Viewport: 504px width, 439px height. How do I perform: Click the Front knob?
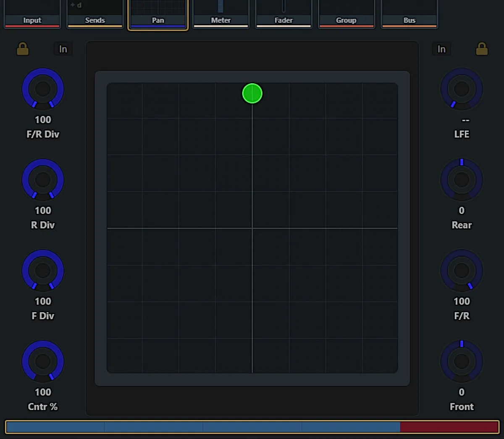click(x=462, y=361)
